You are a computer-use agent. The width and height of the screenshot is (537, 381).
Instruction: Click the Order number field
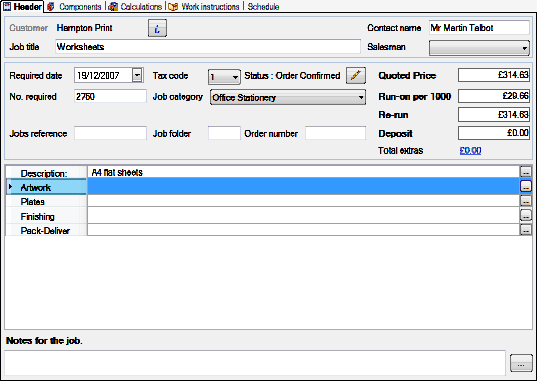coord(335,133)
